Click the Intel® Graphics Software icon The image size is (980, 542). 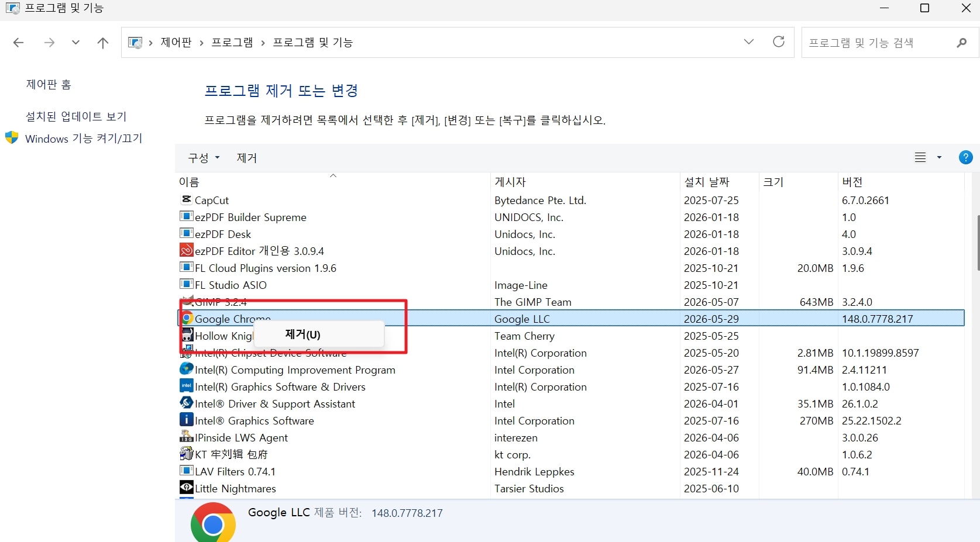[187, 420]
